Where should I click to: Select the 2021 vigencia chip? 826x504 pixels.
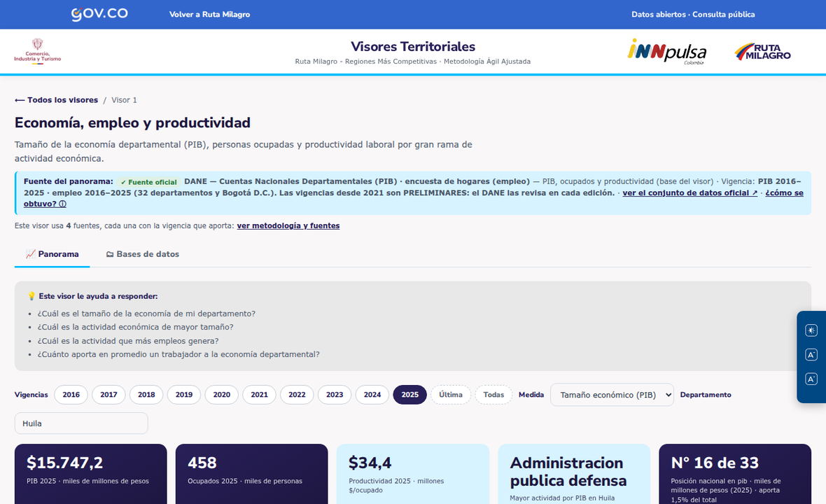[x=259, y=395]
